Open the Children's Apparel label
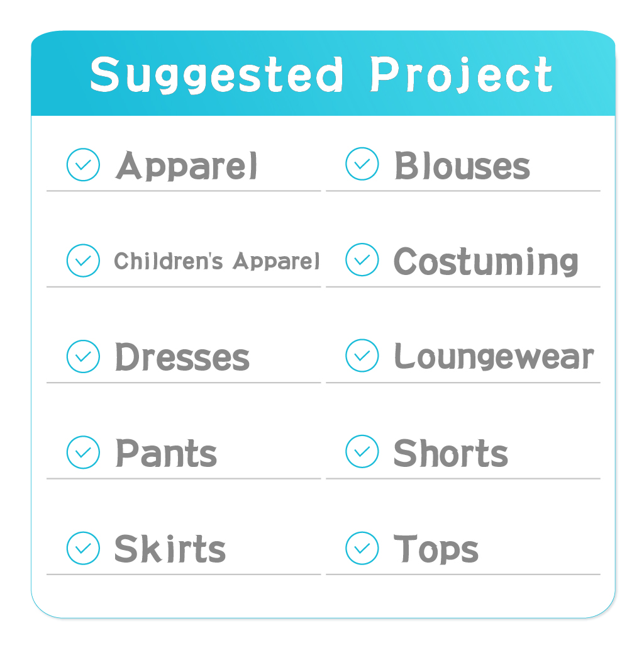 216,261
